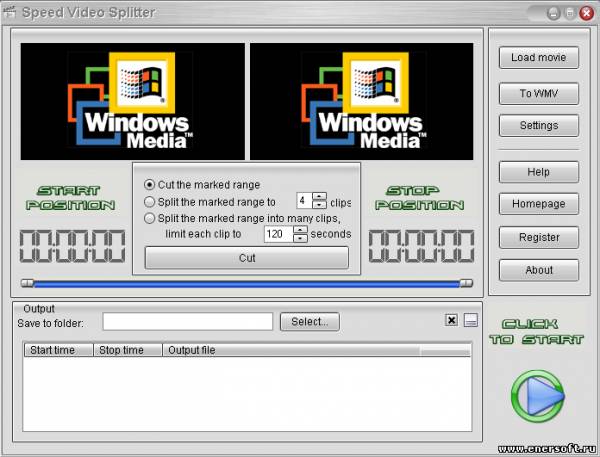Click the Start time column header
The width and height of the screenshot is (600, 457).
pyautogui.click(x=59, y=350)
